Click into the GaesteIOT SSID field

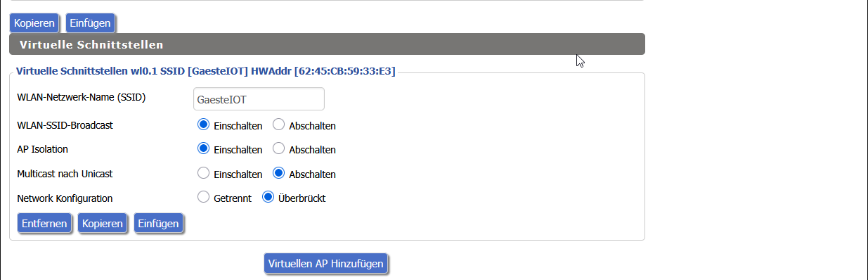(259, 99)
